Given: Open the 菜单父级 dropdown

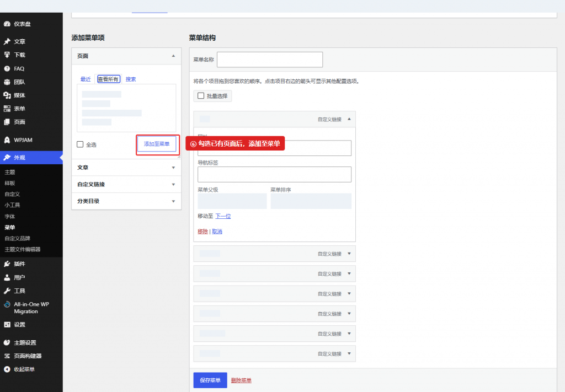Looking at the screenshot, I should tap(232, 201).
